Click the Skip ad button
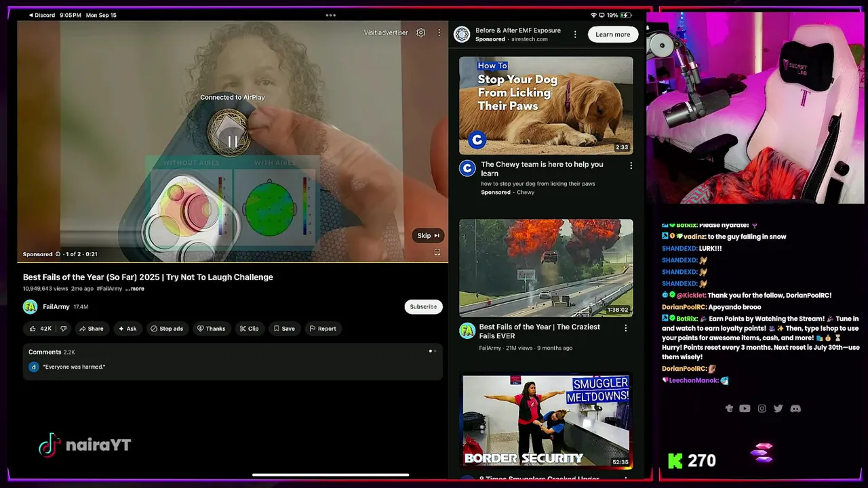The width and height of the screenshot is (868, 488). (x=428, y=235)
